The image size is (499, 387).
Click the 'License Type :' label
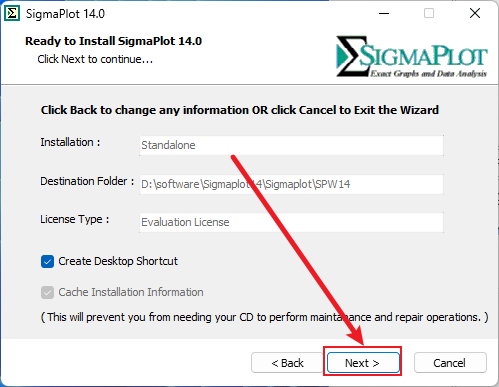pyautogui.click(x=75, y=220)
